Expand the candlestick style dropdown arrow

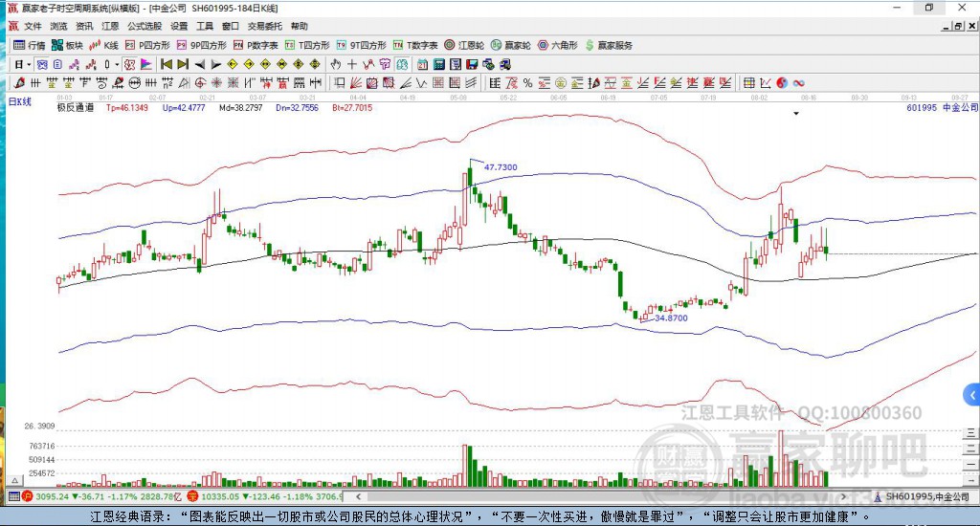117,64
